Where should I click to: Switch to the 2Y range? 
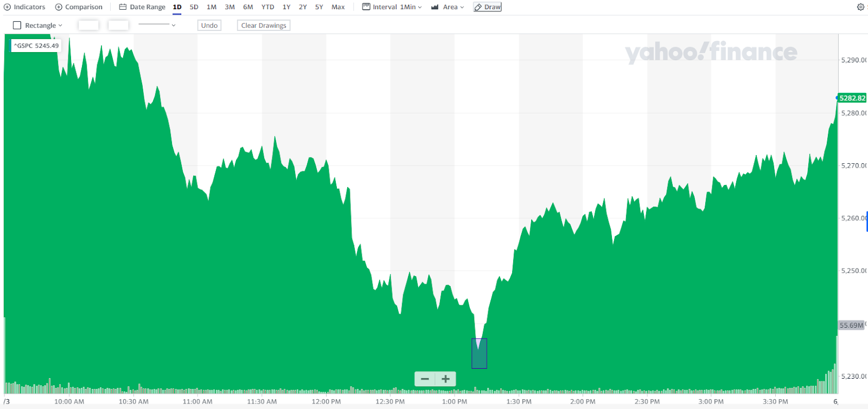[x=303, y=7]
